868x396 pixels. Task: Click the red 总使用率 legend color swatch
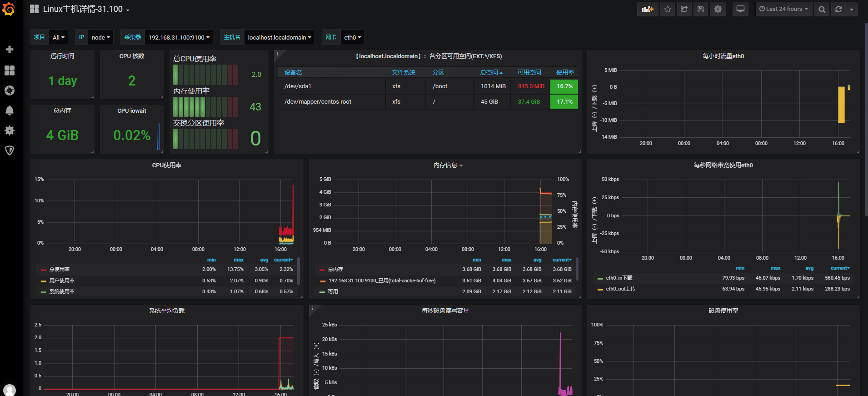44,270
